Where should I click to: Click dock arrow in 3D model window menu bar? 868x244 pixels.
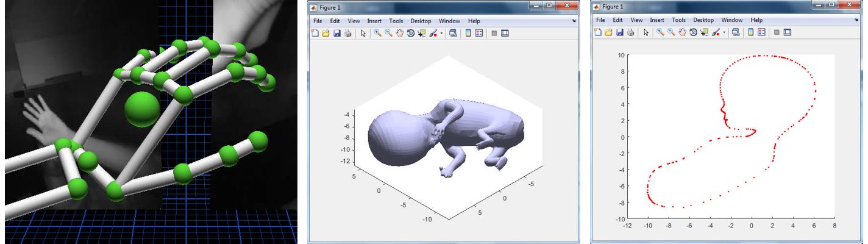point(574,21)
